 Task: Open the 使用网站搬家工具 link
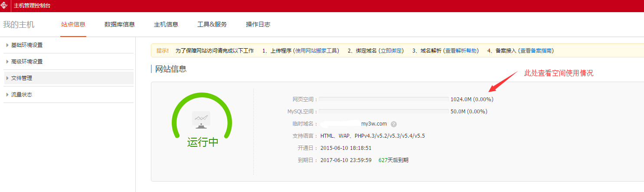click(x=316, y=51)
